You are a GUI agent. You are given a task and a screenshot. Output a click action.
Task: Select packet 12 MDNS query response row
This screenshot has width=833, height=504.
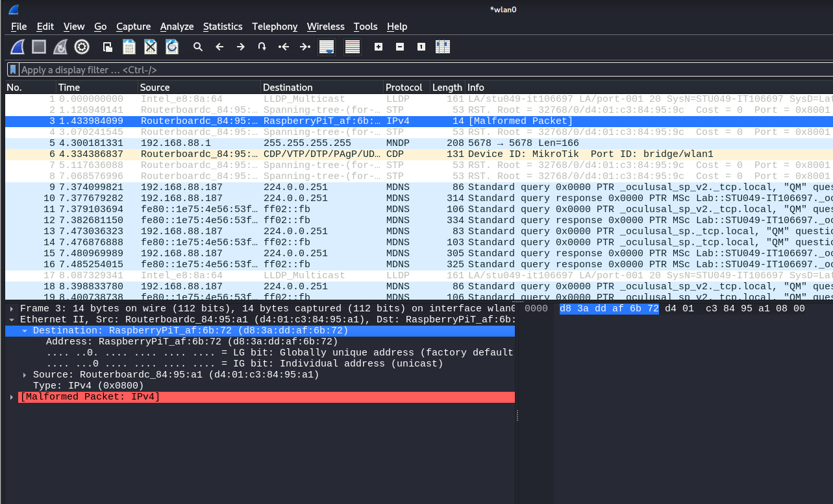coord(418,221)
